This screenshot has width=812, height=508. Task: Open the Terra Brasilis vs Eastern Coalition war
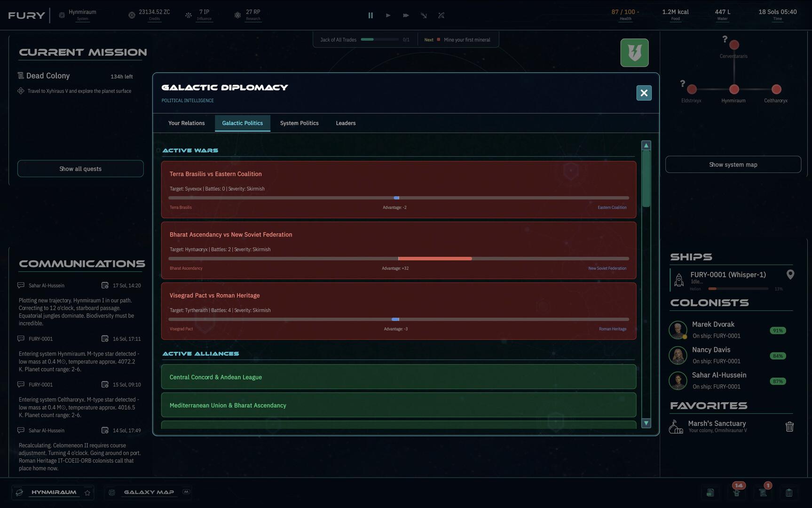point(399,190)
